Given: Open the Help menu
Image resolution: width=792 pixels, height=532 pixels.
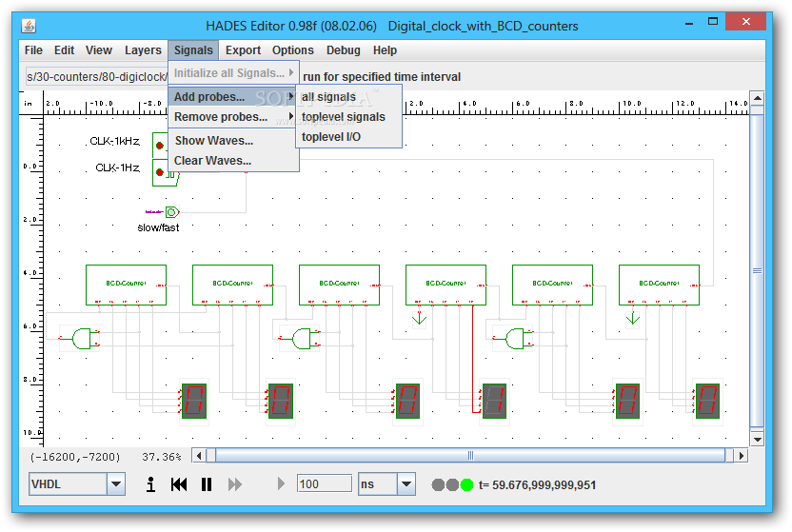Looking at the screenshot, I should click(x=385, y=50).
